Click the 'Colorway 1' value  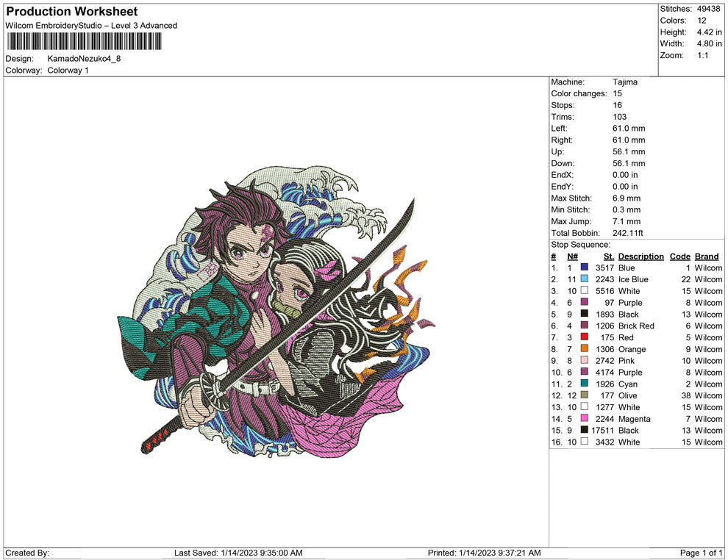coord(68,71)
